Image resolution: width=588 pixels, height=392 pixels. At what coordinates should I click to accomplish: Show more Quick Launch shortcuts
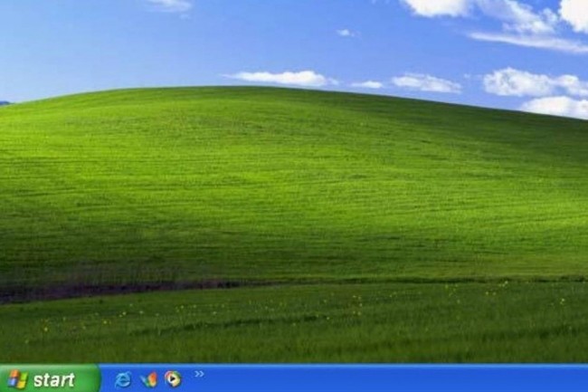[x=199, y=373]
